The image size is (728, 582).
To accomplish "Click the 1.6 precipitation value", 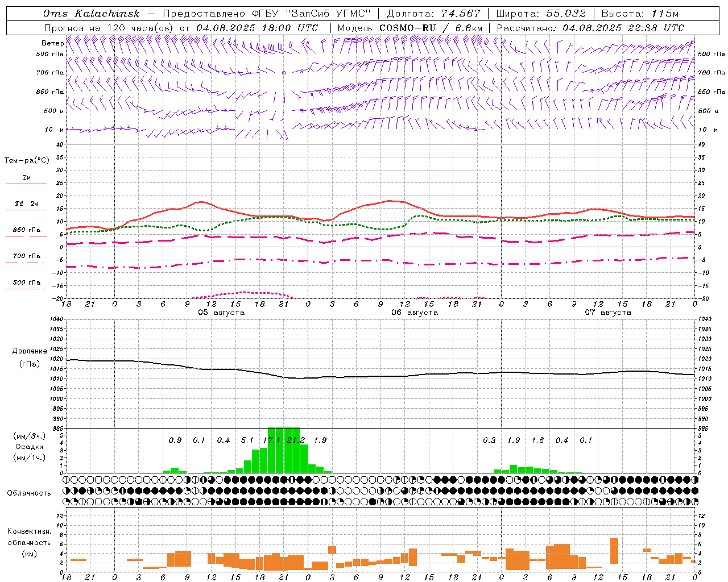I will coord(537,440).
